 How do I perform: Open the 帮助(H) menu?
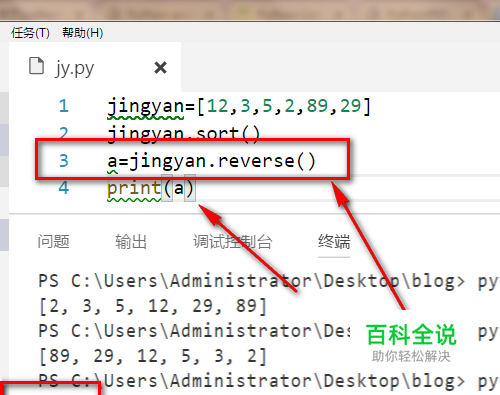tap(83, 33)
